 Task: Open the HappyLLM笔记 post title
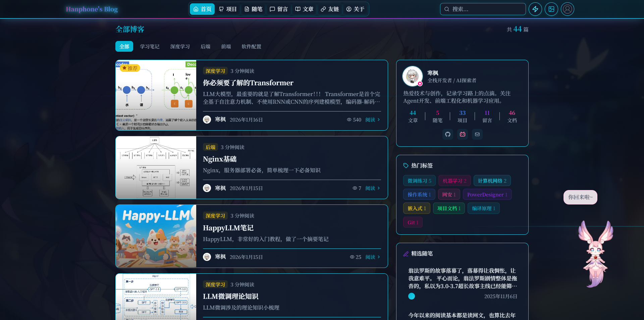pos(228,228)
